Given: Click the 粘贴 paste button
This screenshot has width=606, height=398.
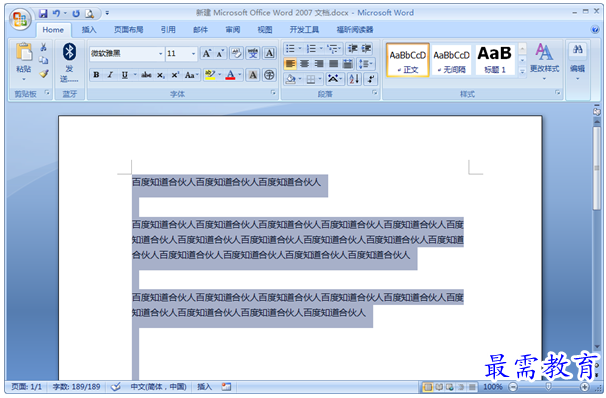Looking at the screenshot, I should click(24, 61).
